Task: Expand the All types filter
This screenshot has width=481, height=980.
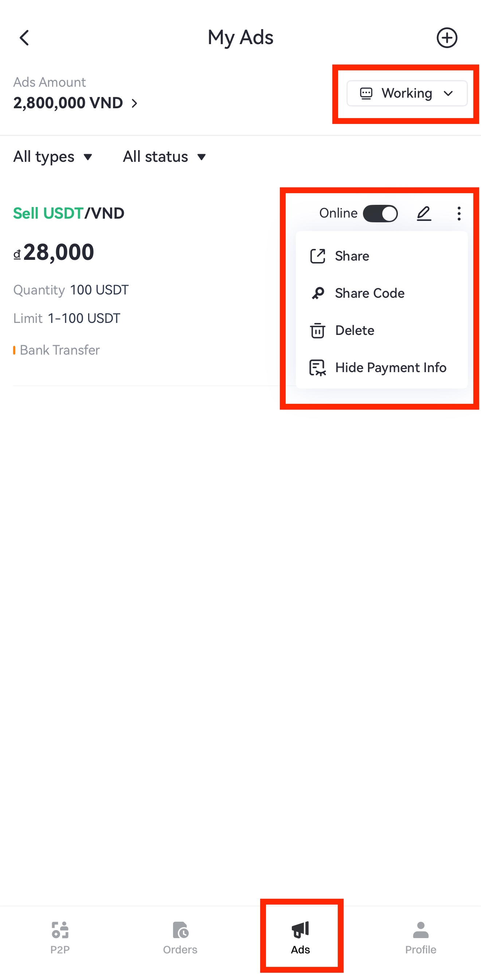Action: pos(53,157)
